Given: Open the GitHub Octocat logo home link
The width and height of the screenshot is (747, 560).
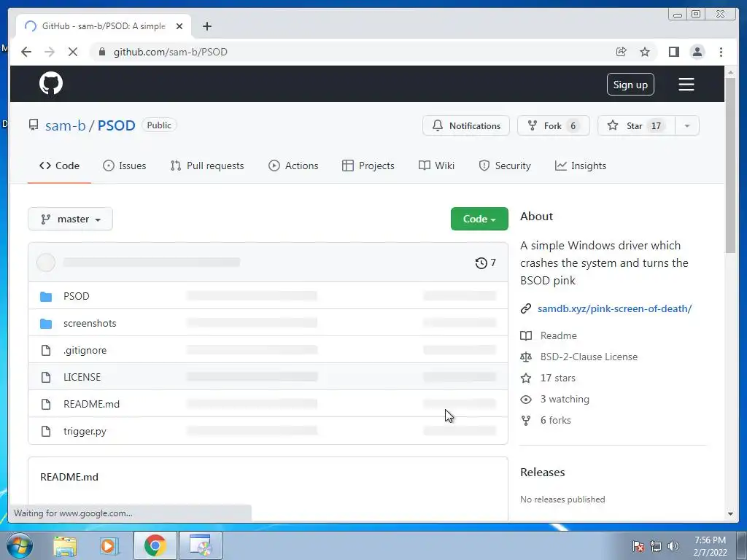Looking at the screenshot, I should (51, 84).
